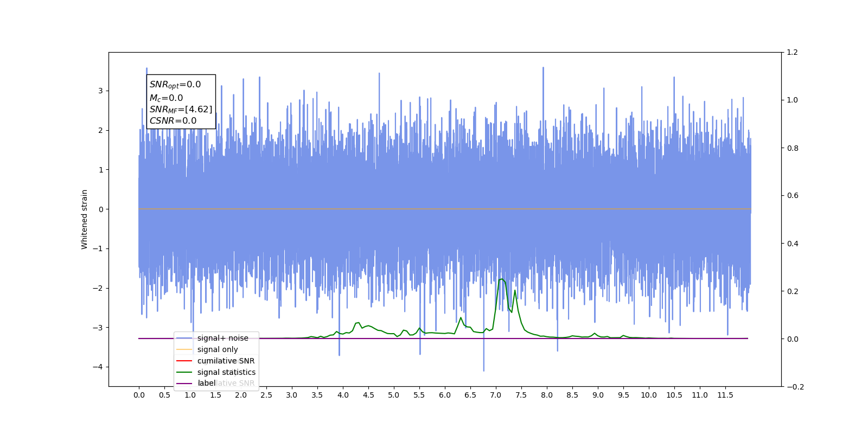Click x-axis tick label 1.0
Viewport: 868px width, 434px height.
click(190, 395)
